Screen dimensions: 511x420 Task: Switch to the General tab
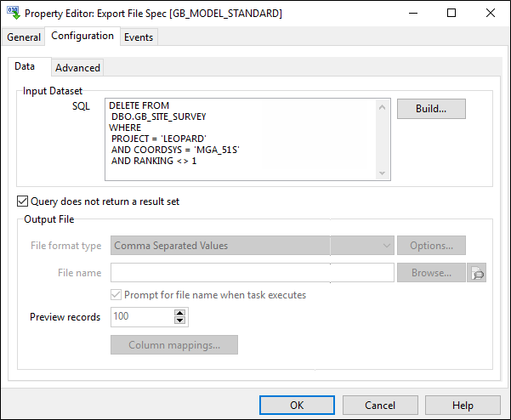click(24, 37)
